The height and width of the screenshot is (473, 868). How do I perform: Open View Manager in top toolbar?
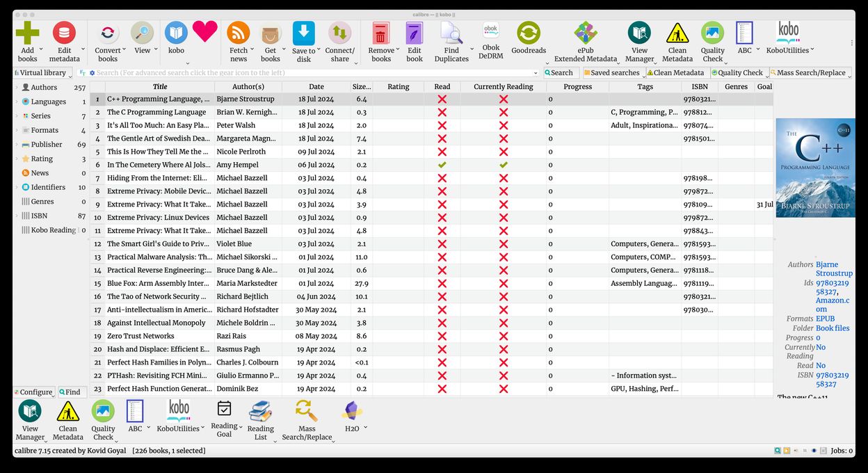639,33
